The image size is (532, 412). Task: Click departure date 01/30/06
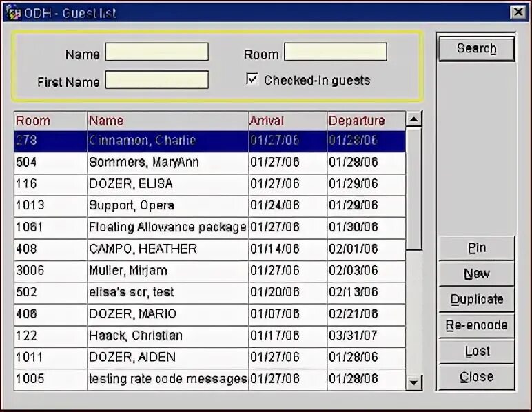point(367,227)
